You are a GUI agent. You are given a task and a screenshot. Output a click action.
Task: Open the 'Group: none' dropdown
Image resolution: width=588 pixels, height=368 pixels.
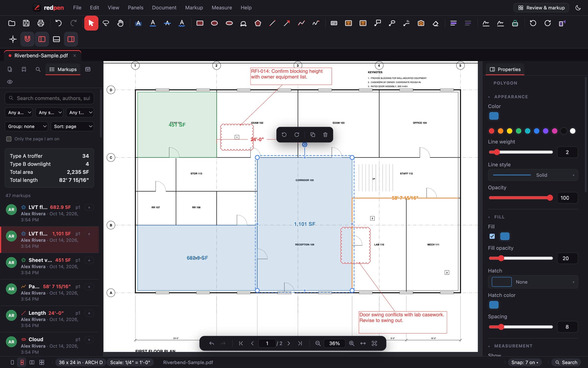pyautogui.click(x=26, y=126)
